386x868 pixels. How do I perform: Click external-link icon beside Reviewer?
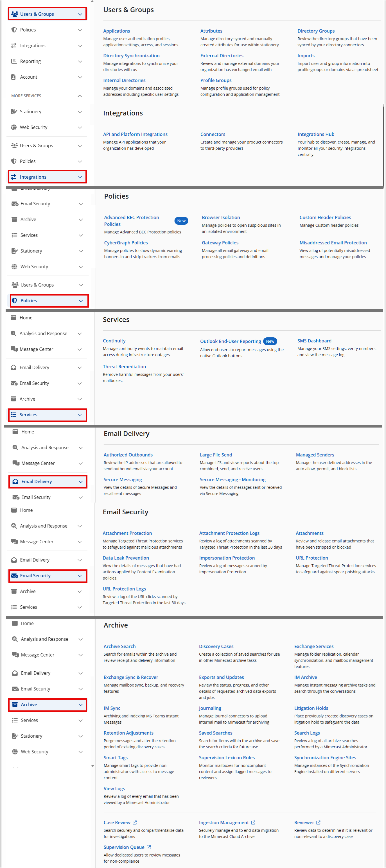[x=319, y=822]
